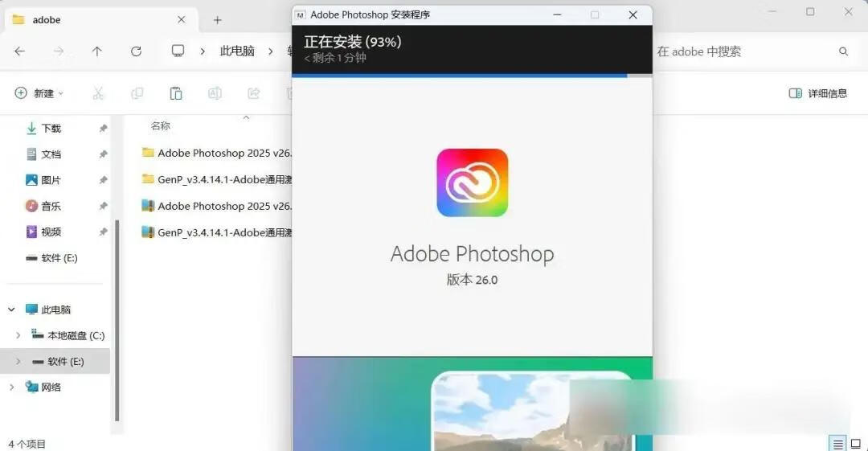Go up one folder with the up arrow
Viewport: 868px width, 451px height.
[x=97, y=51]
